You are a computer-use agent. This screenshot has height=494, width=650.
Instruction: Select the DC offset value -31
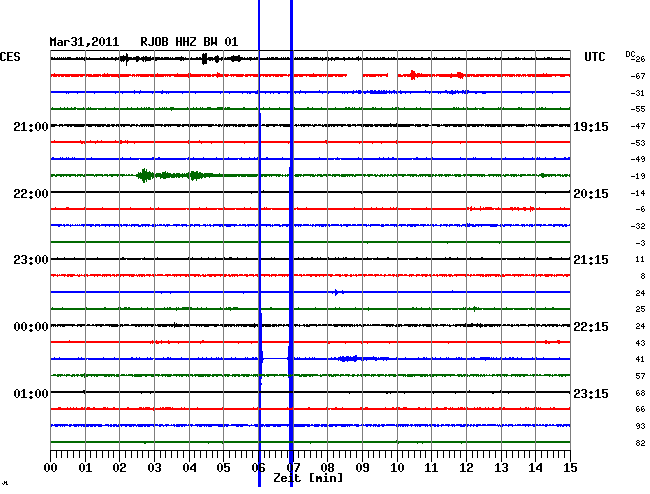638,93
